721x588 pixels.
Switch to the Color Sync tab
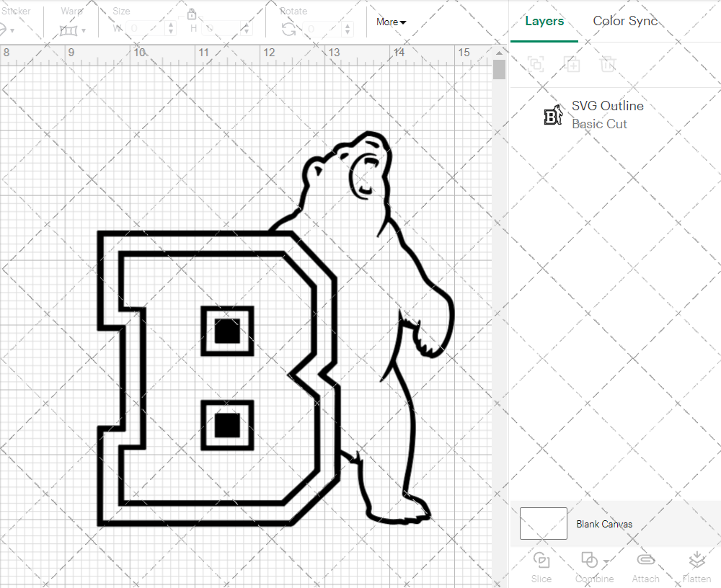[624, 21]
